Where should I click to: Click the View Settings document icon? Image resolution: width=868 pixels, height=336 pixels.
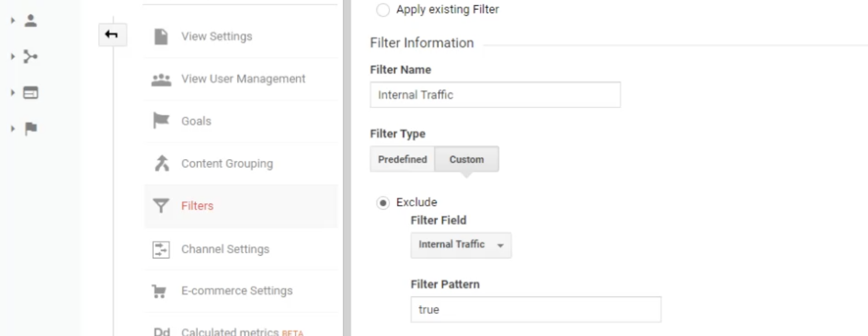point(161,37)
